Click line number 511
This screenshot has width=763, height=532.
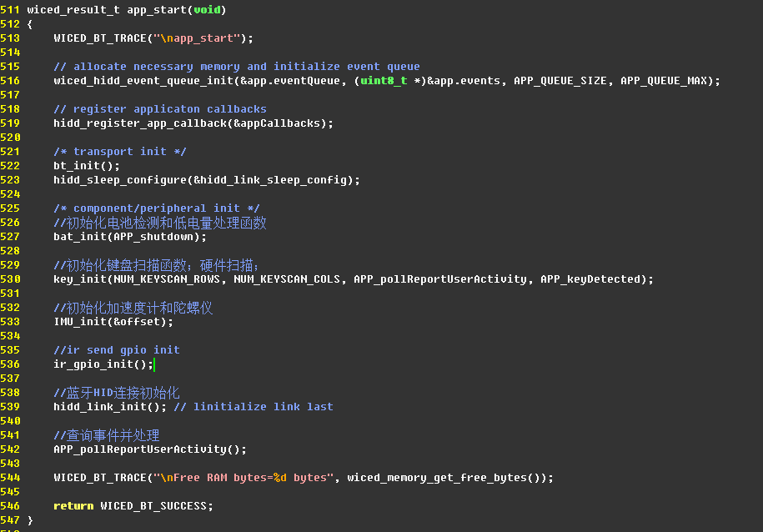10,10
